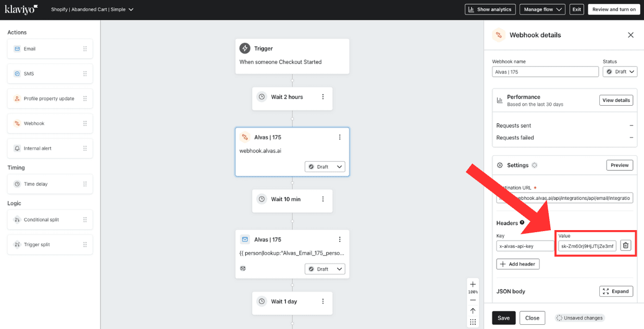Open the Manage flow dropdown
The height and width of the screenshot is (329, 644).
(543, 9)
